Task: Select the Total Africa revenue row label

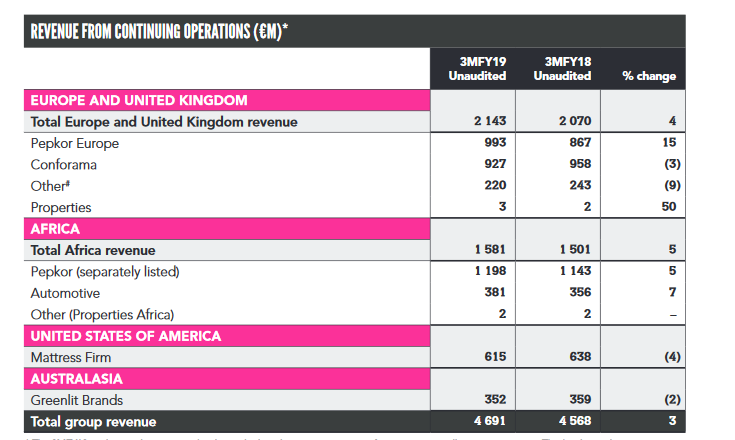Action: click(93, 250)
